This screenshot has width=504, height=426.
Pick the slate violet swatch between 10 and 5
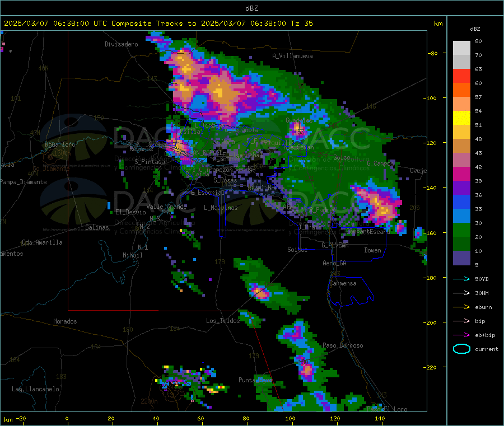tap(461, 258)
